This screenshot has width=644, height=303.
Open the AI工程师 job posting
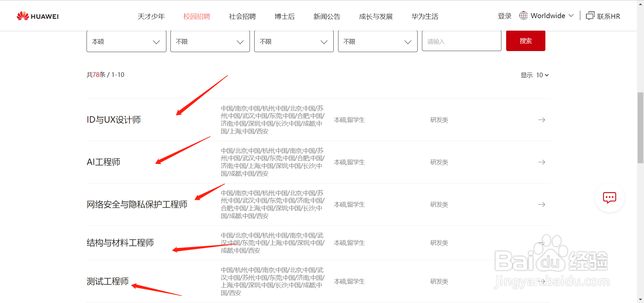coord(103,162)
